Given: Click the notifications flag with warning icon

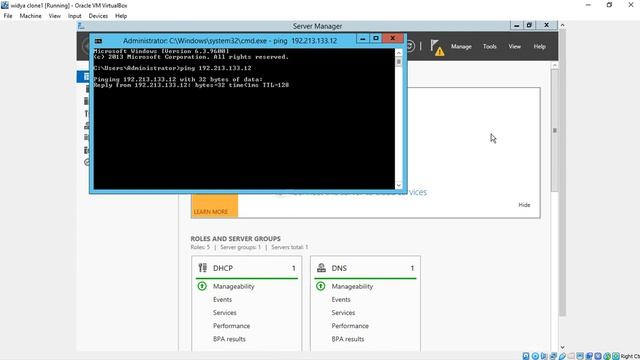Looking at the screenshot, I should pos(437,47).
